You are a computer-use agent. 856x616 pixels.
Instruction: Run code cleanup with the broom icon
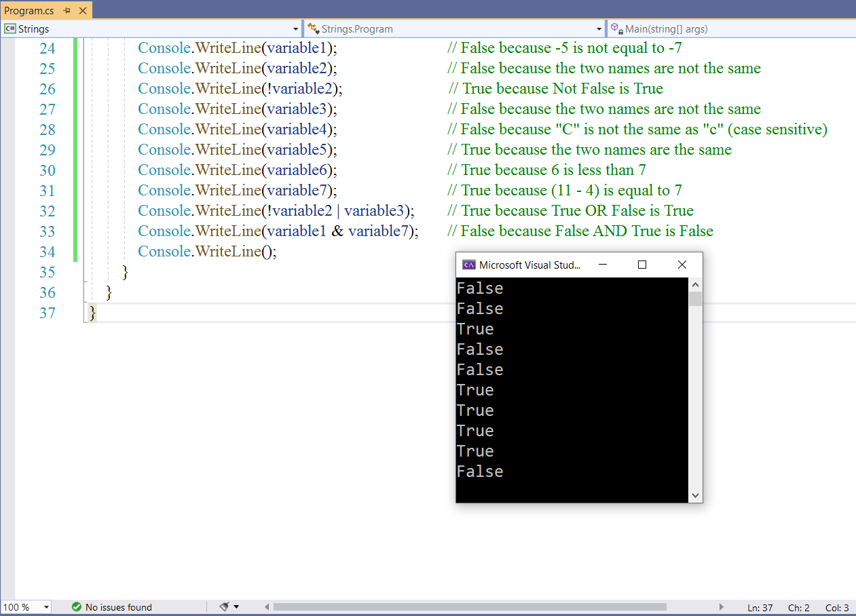click(225, 607)
